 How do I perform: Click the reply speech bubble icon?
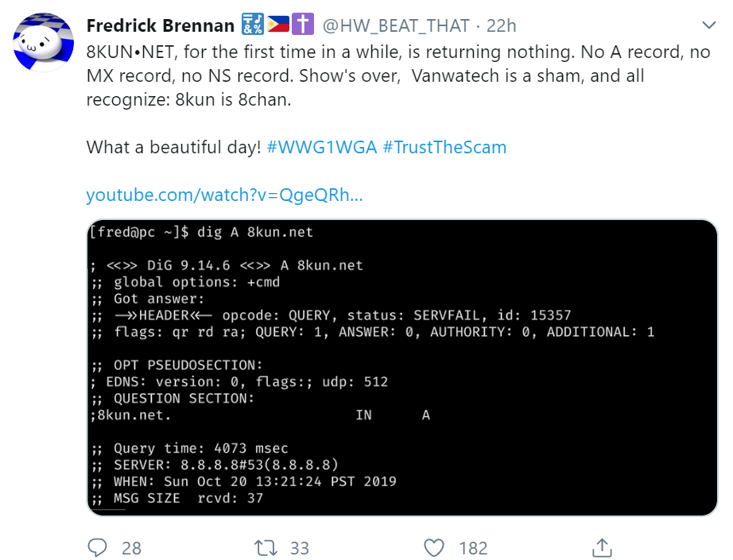(x=97, y=547)
